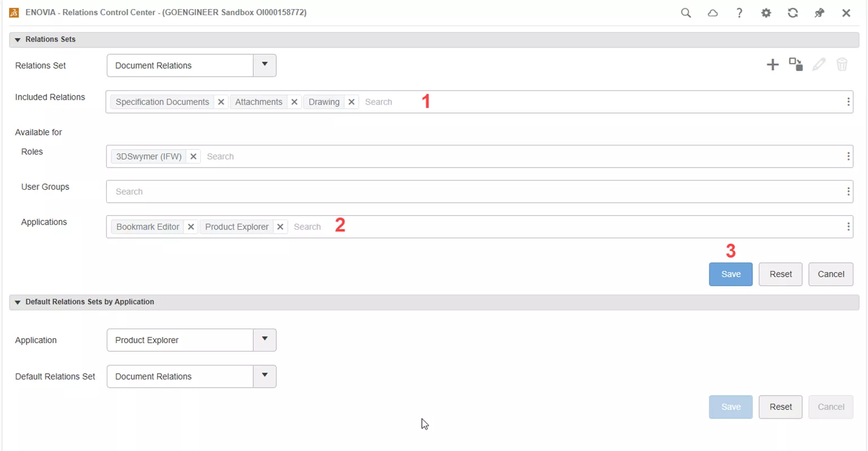868x451 pixels.
Task: Click the ENOVIA app logo icon
Action: pyautogui.click(x=14, y=12)
